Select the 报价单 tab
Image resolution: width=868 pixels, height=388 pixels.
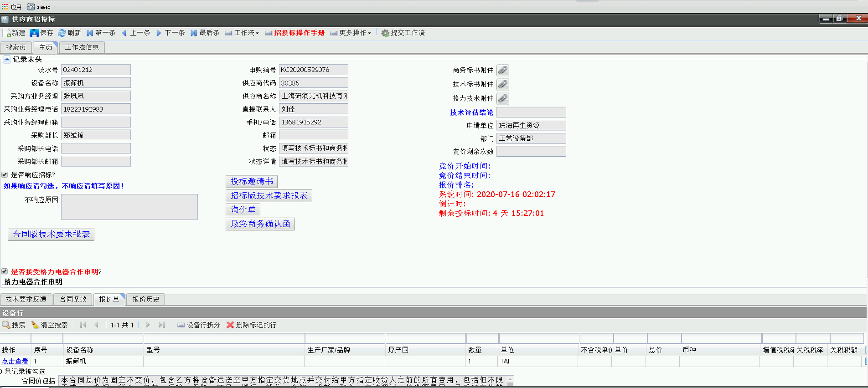(x=109, y=299)
